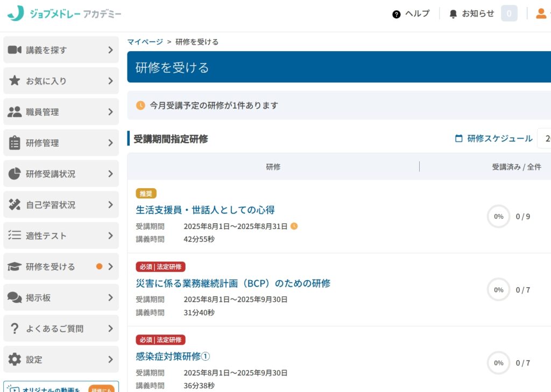Click the video camera icon beside 講義を探す
The height and width of the screenshot is (392, 551).
click(x=15, y=50)
